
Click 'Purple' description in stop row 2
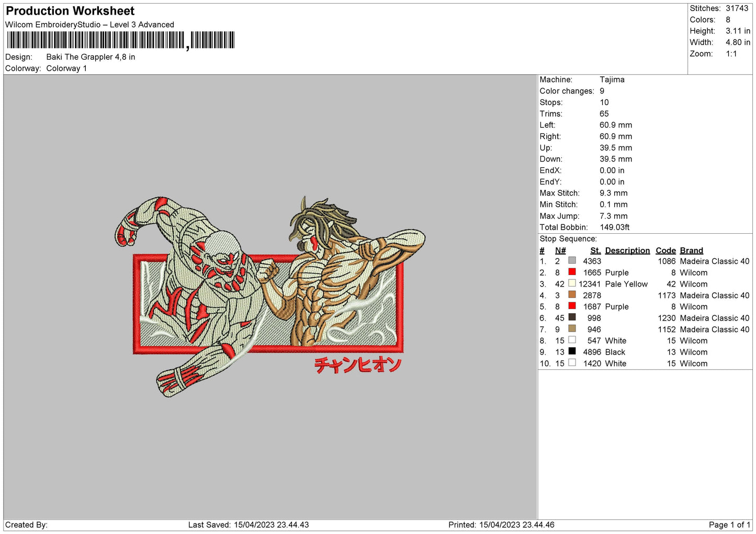click(x=617, y=272)
